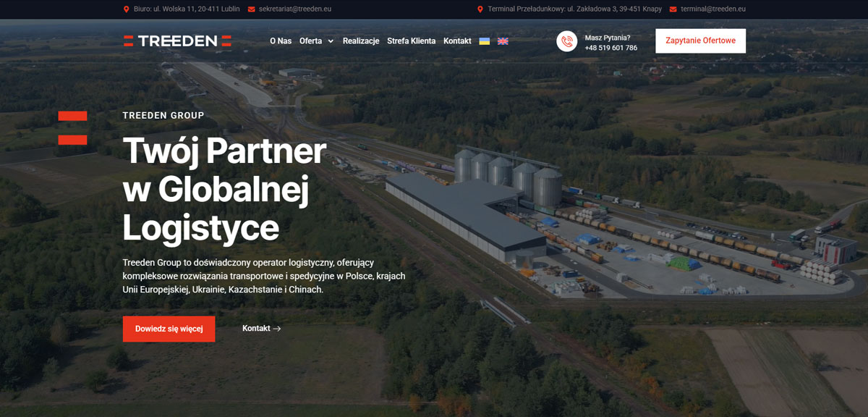Click envelope icon beside terminal email

point(673,9)
